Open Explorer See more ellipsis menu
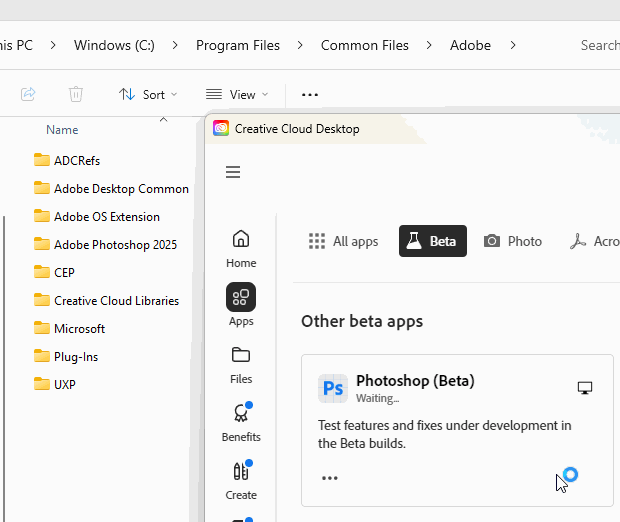 click(310, 95)
